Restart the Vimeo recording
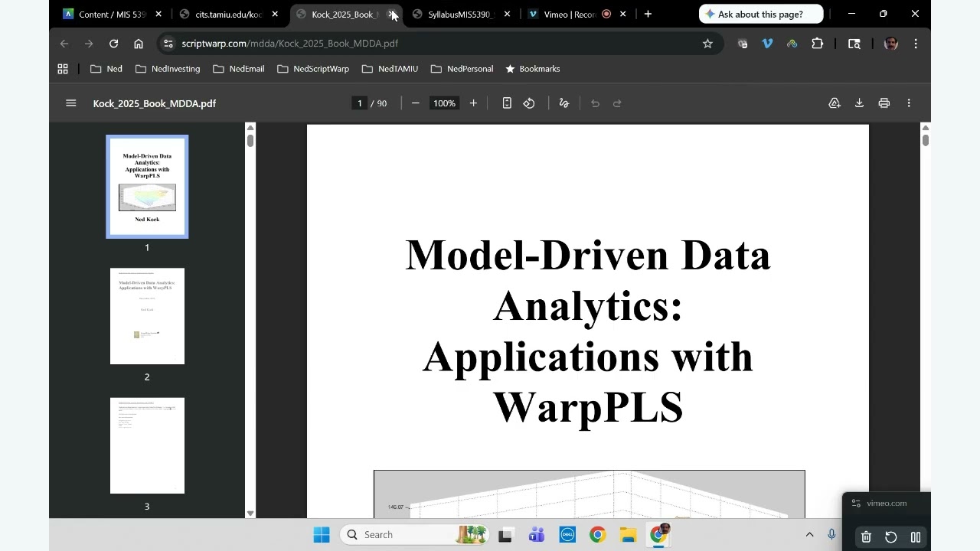This screenshot has width=980, height=551. [x=890, y=537]
